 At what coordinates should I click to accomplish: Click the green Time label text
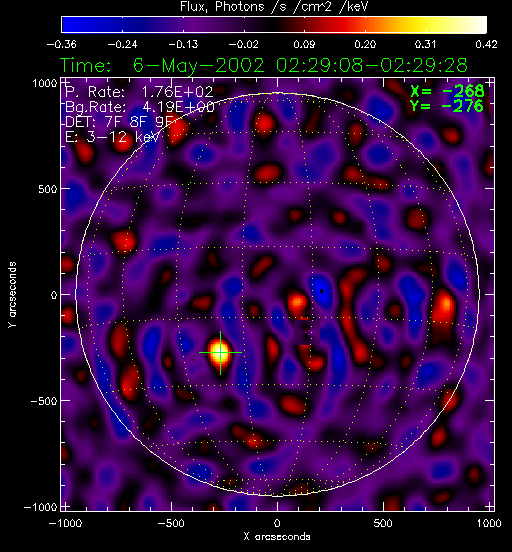(x=86, y=65)
